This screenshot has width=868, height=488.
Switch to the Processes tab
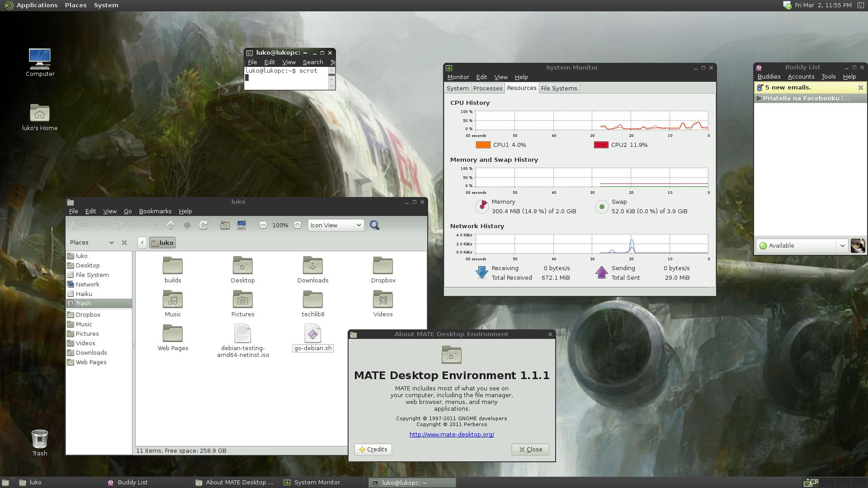(488, 89)
